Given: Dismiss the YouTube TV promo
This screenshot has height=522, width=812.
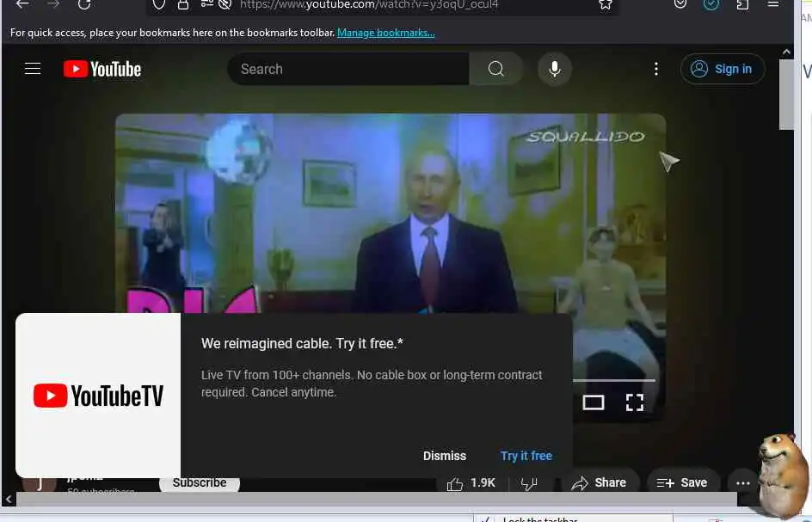Looking at the screenshot, I should pyautogui.click(x=445, y=456).
